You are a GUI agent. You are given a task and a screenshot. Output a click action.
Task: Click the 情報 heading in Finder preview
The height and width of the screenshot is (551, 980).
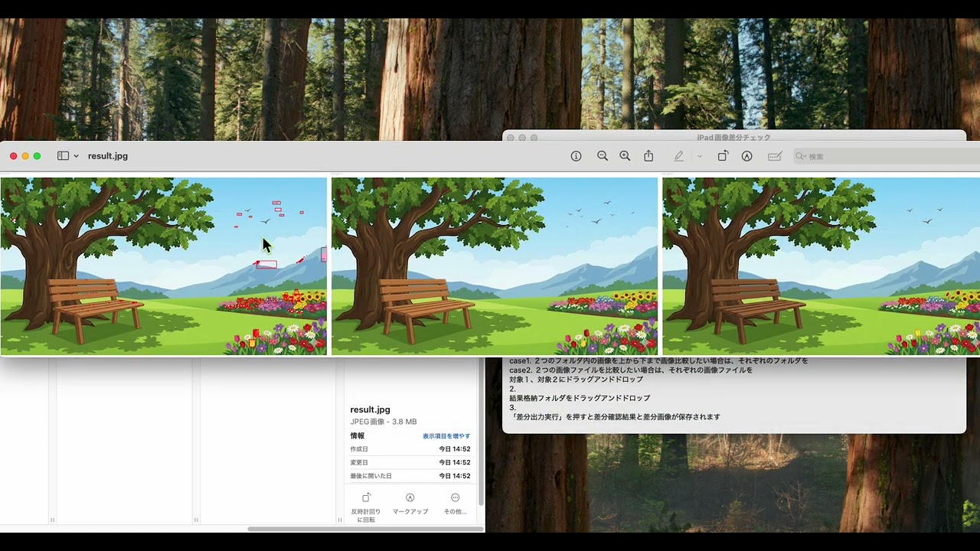[x=357, y=436]
